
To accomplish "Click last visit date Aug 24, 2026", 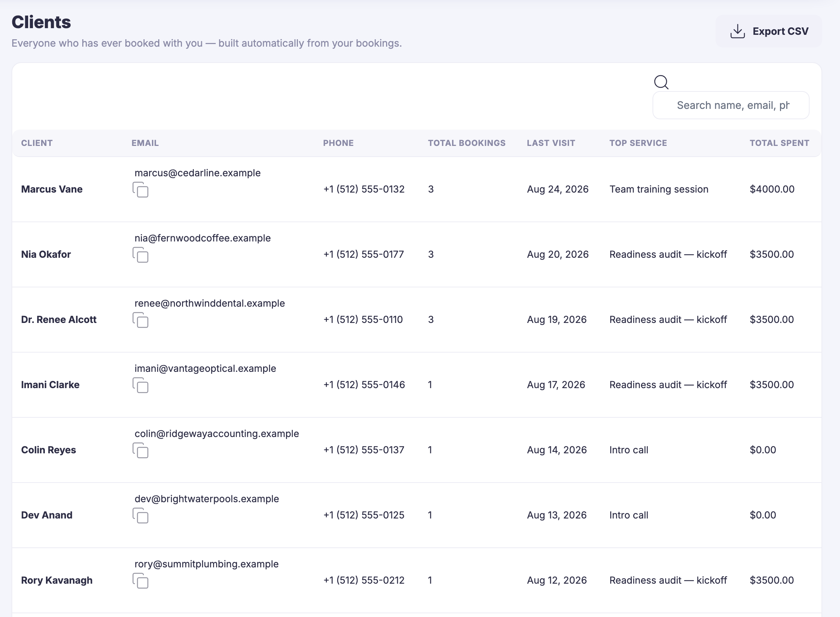I will 558,189.
